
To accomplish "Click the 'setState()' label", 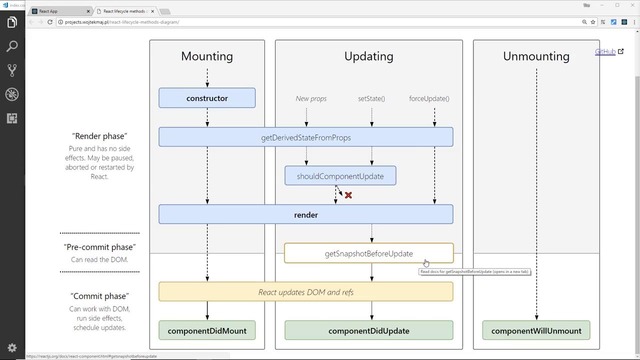I will [x=371, y=98].
